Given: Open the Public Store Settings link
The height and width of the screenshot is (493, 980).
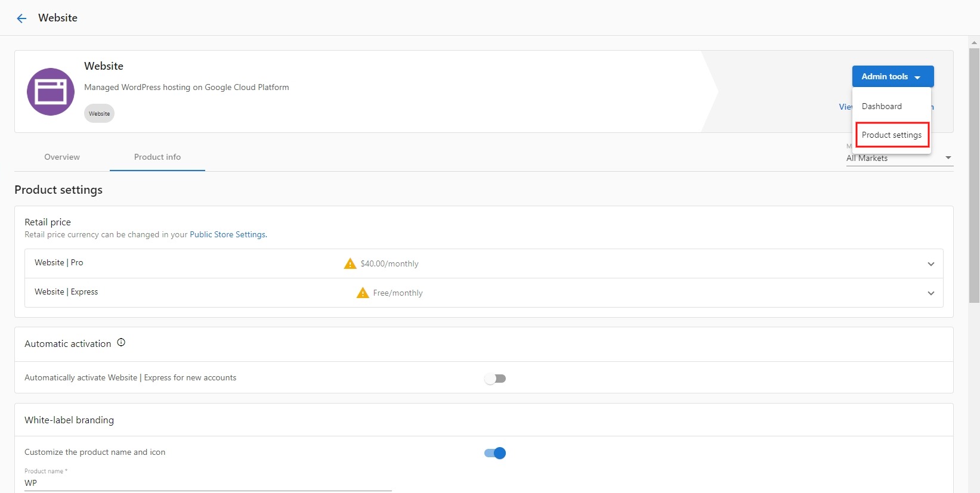Looking at the screenshot, I should (x=228, y=235).
